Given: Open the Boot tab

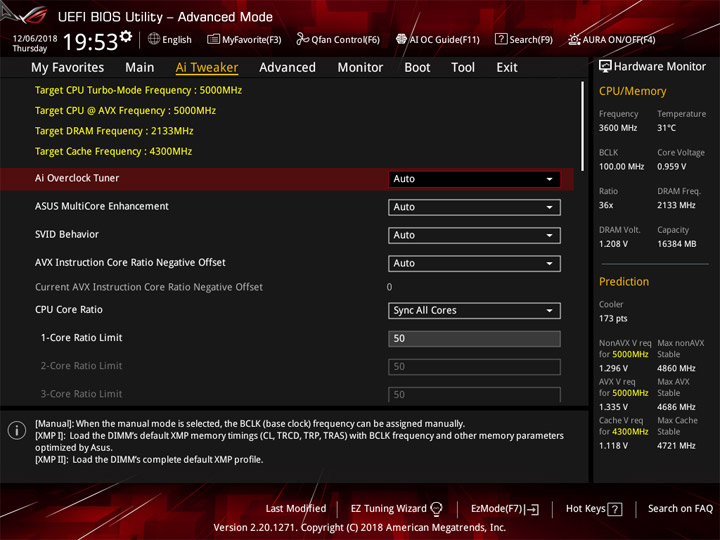Looking at the screenshot, I should [x=417, y=68].
